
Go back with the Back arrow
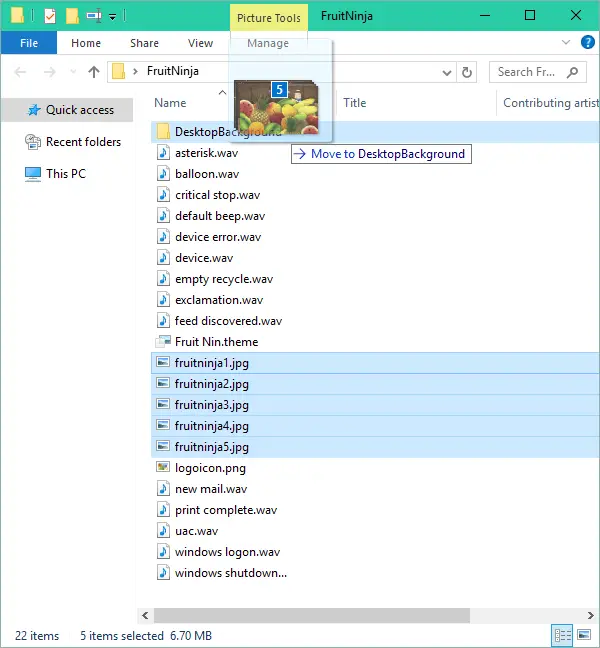[20, 72]
